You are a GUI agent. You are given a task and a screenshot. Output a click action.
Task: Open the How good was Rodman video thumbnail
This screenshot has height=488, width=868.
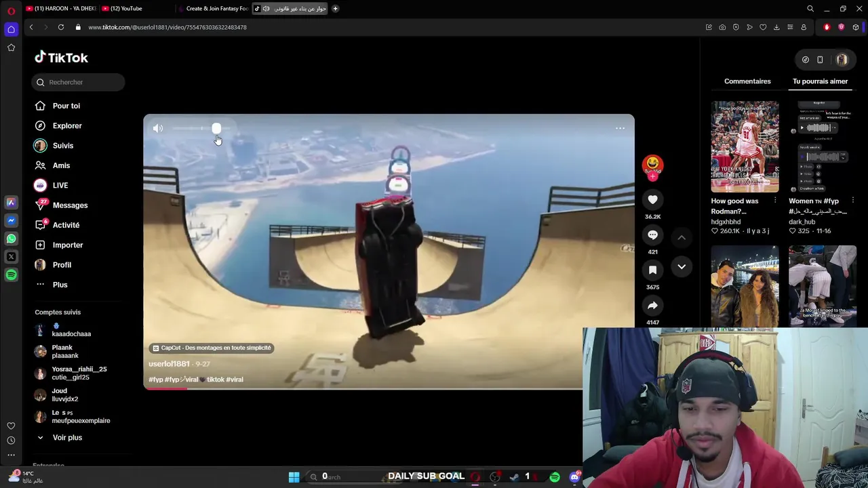pyautogui.click(x=745, y=147)
